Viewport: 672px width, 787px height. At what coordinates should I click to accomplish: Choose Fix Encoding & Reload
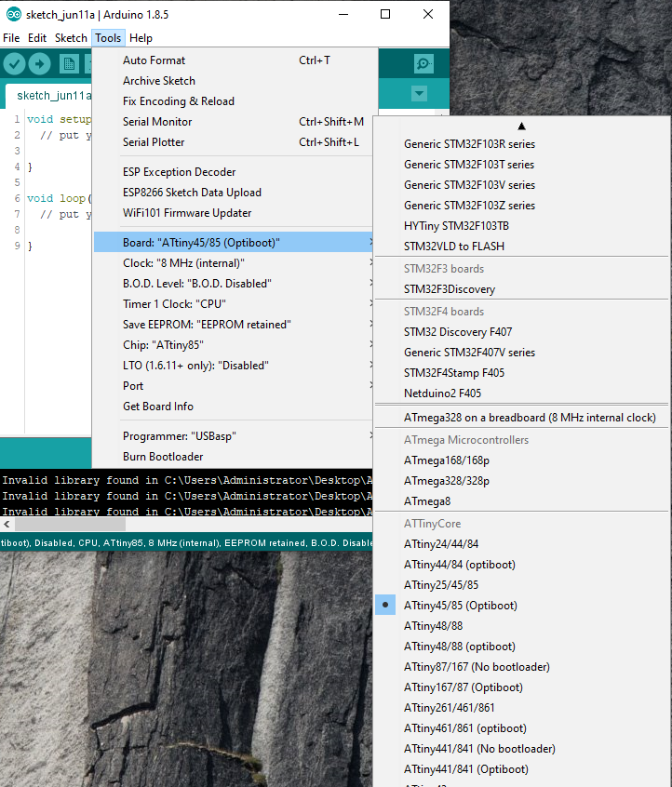tap(234, 101)
